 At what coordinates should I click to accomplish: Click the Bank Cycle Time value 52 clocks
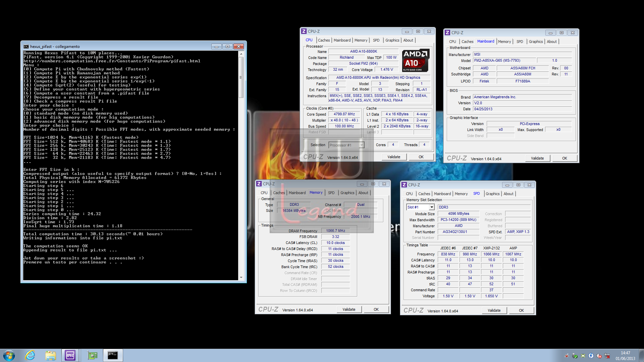pyautogui.click(x=335, y=267)
